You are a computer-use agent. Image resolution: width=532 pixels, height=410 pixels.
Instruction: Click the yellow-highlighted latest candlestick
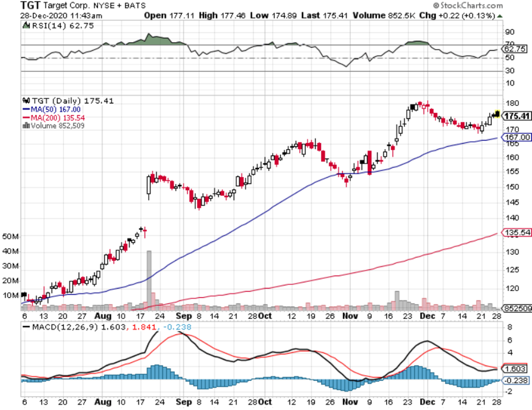coord(497,114)
